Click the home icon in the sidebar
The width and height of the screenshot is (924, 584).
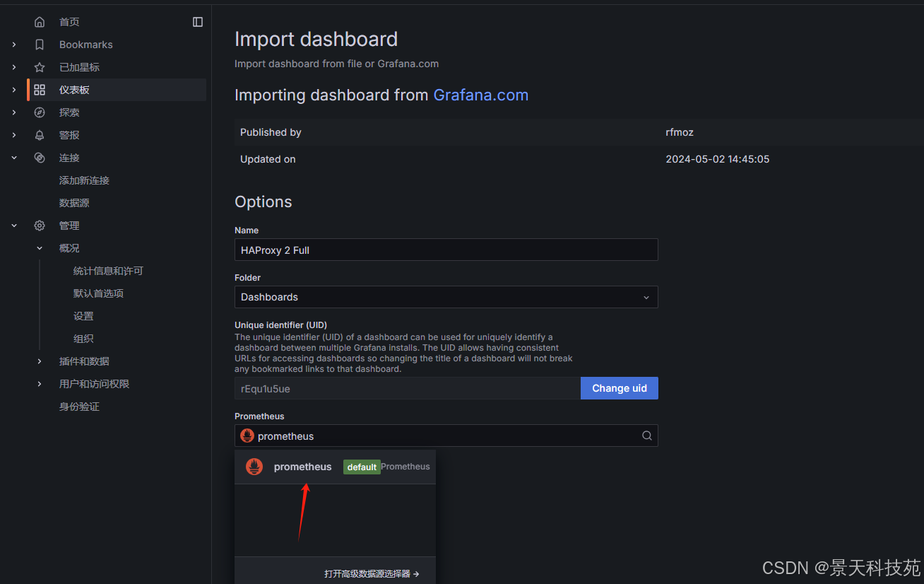(x=40, y=22)
